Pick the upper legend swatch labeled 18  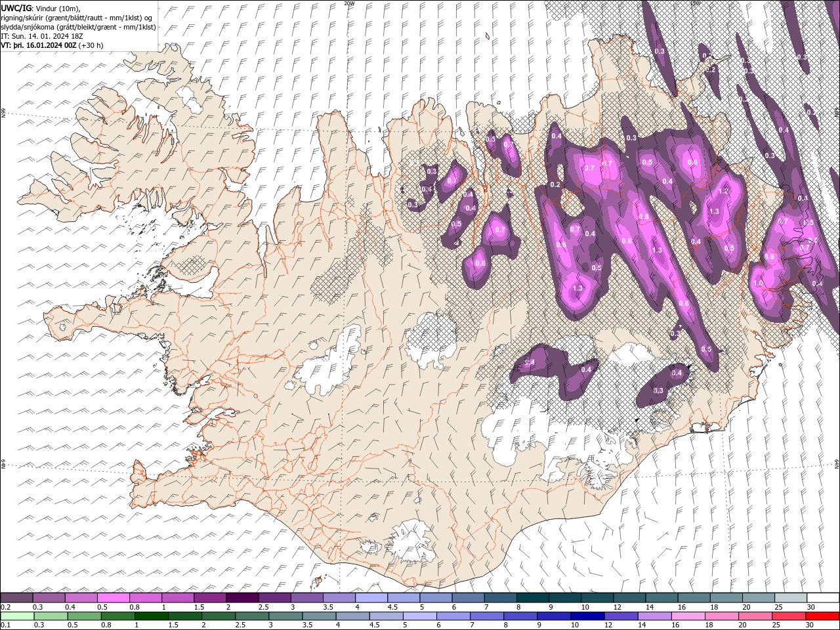pyautogui.click(x=727, y=598)
